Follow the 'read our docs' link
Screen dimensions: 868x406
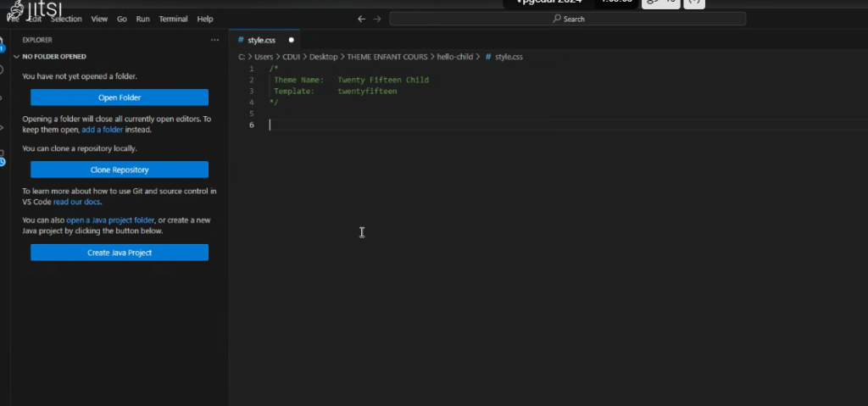tap(77, 202)
